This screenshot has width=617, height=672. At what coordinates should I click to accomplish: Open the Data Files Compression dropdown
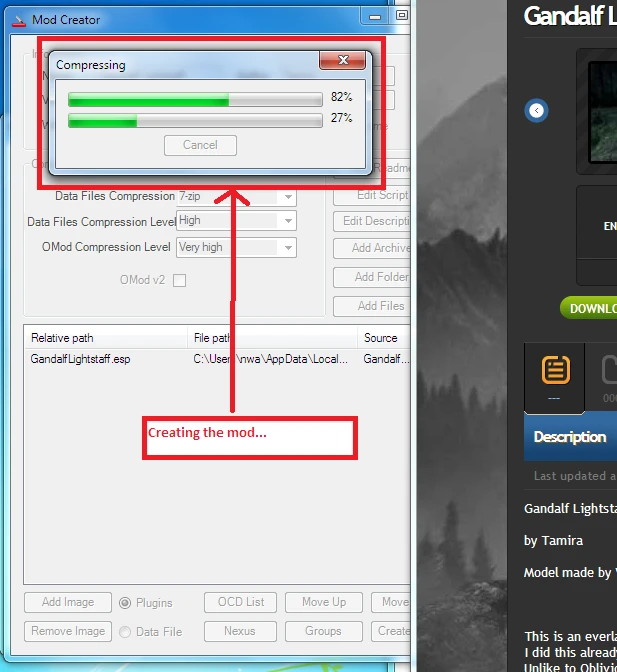pos(288,197)
